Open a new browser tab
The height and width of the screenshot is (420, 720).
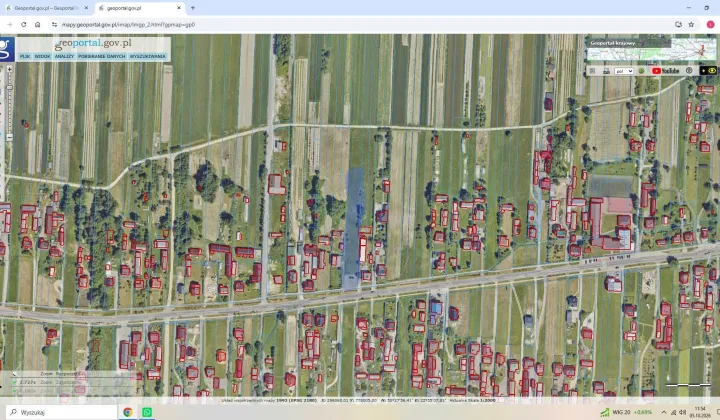point(192,8)
